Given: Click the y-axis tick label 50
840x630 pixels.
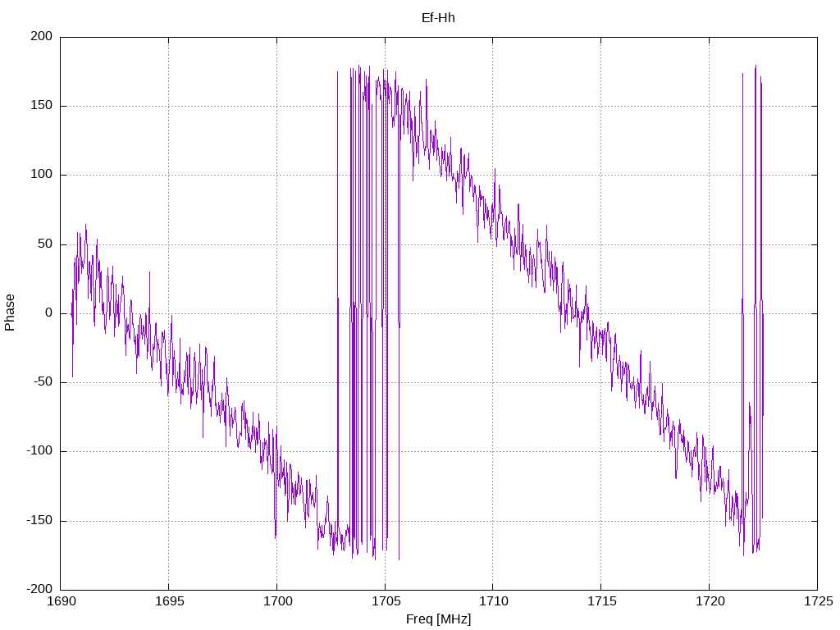Looking at the screenshot, I should (x=46, y=244).
